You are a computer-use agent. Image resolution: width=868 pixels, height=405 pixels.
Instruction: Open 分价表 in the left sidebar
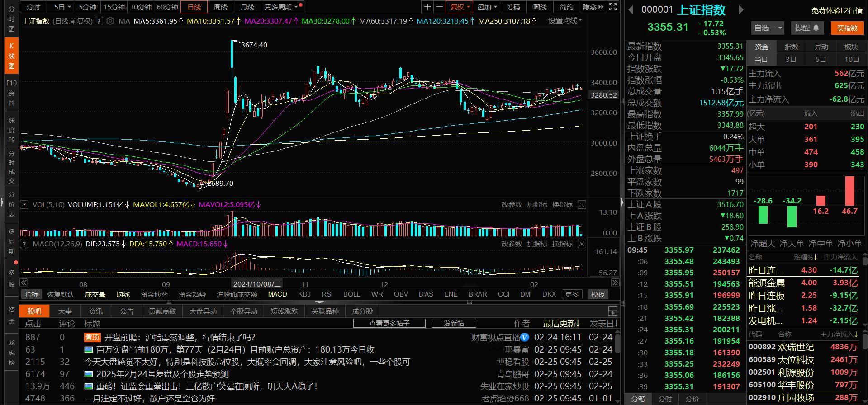pyautogui.click(x=11, y=204)
